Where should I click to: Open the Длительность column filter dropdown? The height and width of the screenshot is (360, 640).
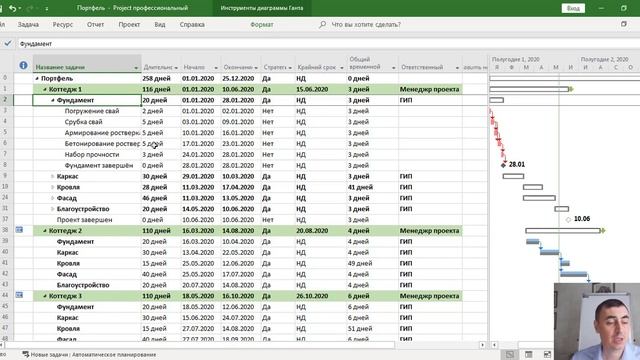[x=176, y=68]
